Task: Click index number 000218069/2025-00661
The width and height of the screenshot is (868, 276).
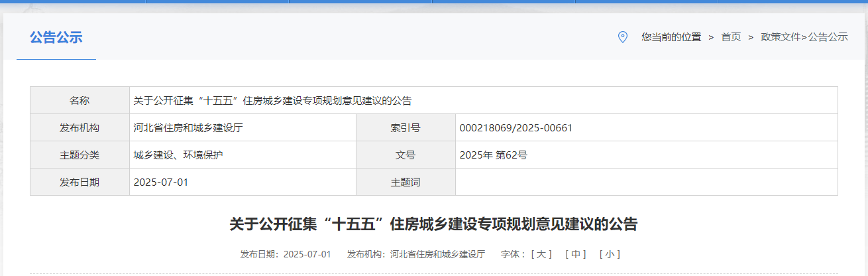Action: [515, 127]
